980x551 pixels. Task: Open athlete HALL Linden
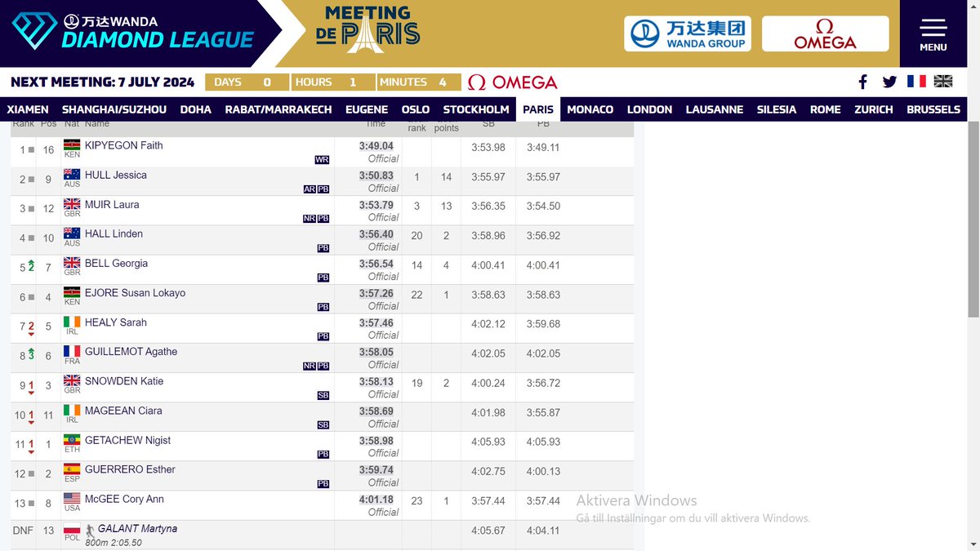coord(114,233)
